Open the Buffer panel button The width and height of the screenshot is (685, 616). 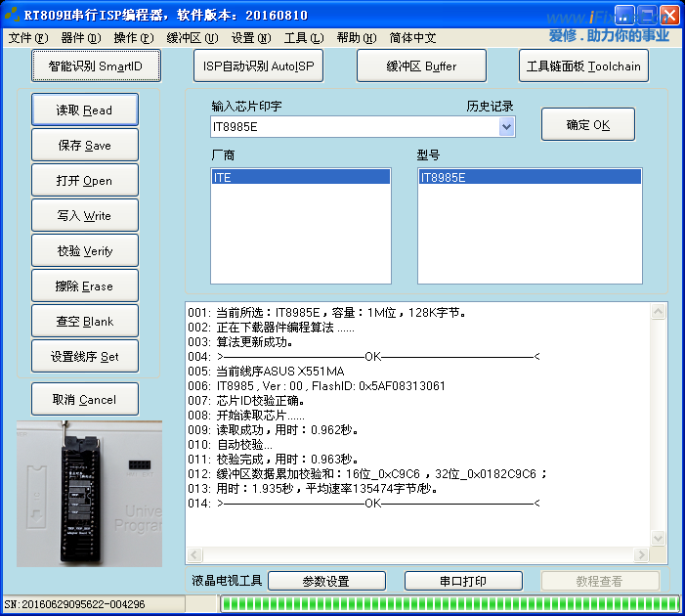pyautogui.click(x=421, y=66)
